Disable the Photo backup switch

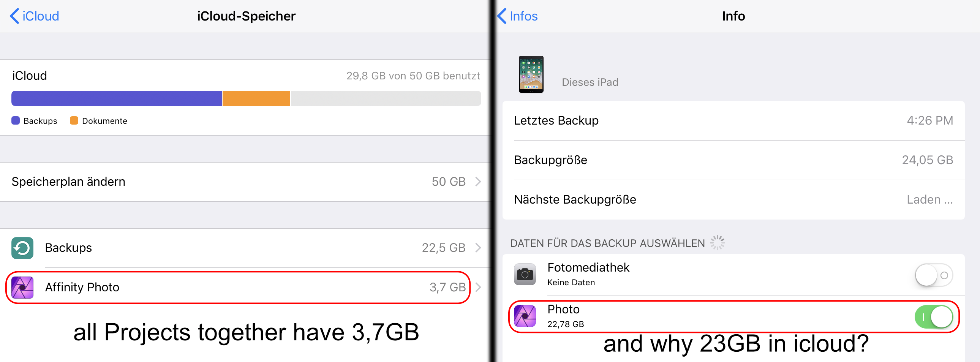tap(934, 317)
